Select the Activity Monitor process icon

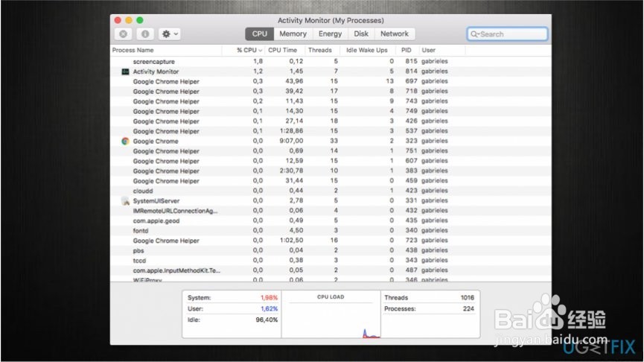[125, 72]
